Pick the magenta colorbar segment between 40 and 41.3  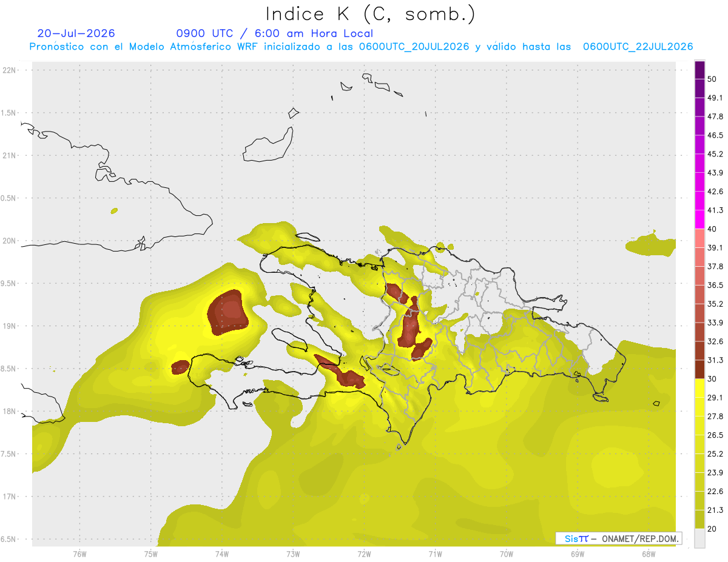point(699,219)
